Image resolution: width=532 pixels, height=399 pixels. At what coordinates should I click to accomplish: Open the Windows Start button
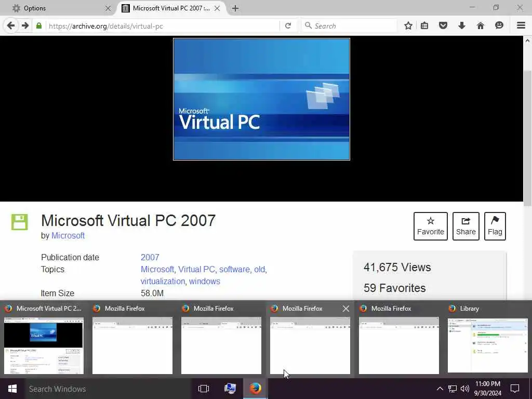pos(12,389)
